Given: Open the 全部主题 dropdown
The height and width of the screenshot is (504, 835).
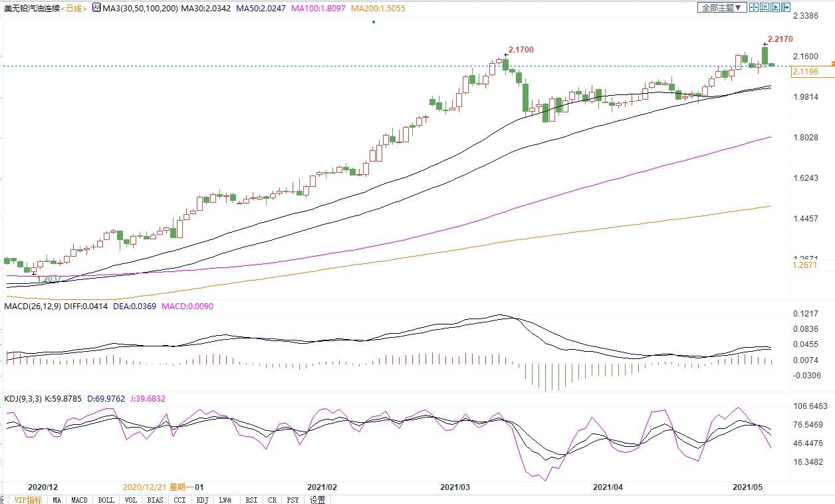Looking at the screenshot, I should pyautogui.click(x=722, y=7).
